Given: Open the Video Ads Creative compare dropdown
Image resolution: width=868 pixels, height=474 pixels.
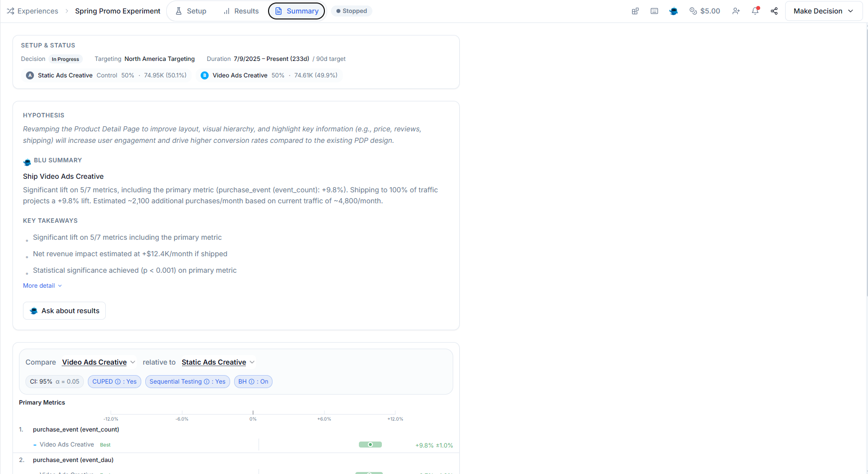Looking at the screenshot, I should tap(98, 362).
